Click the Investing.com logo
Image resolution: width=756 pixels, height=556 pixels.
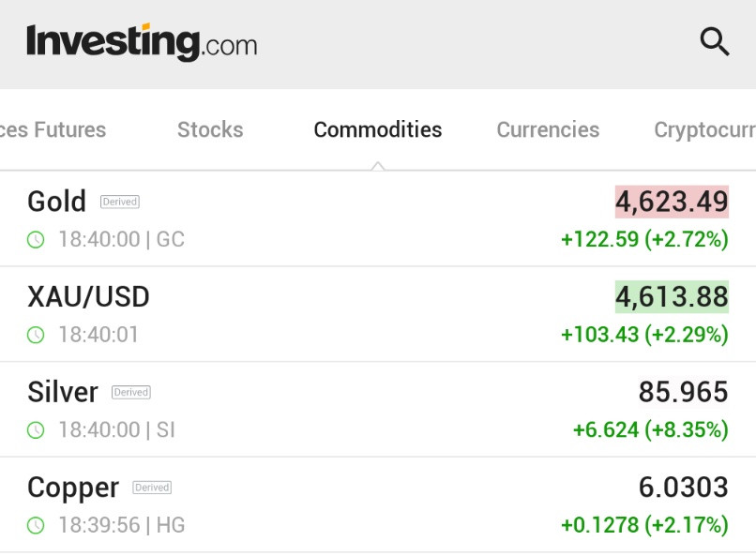click(142, 43)
